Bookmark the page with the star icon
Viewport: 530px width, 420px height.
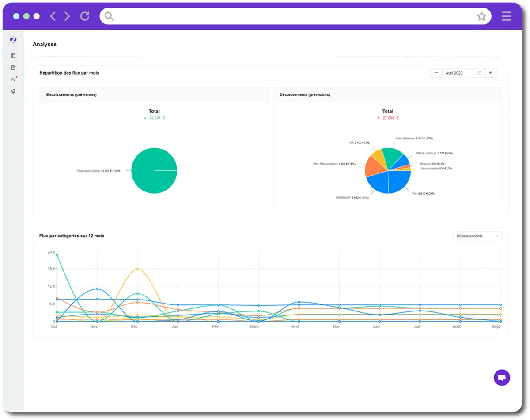point(481,16)
